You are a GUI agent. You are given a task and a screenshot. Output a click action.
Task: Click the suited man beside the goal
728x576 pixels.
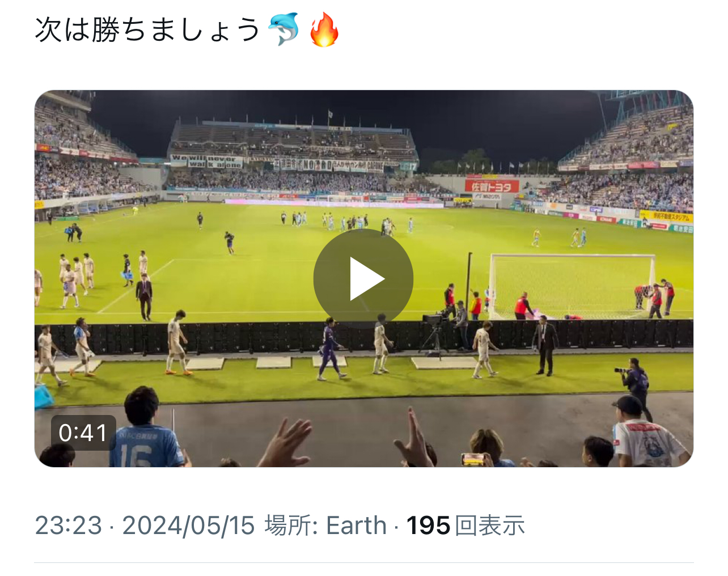545,345
